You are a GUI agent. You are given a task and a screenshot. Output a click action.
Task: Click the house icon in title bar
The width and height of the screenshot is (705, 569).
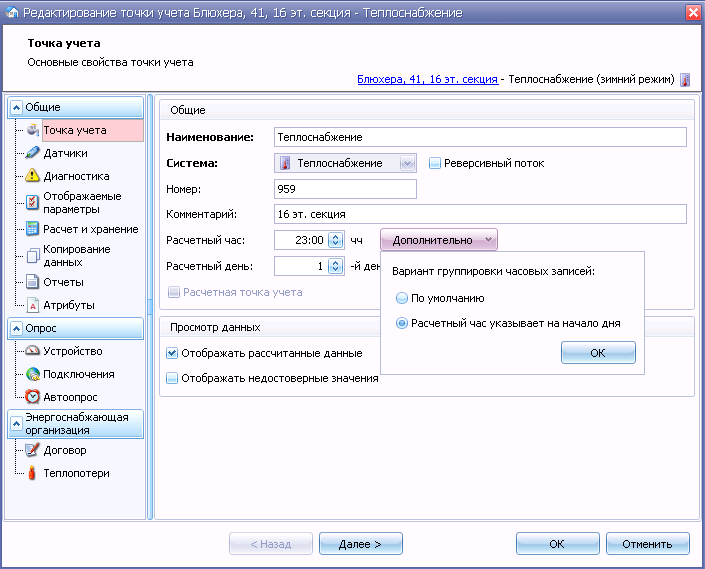coord(11,12)
